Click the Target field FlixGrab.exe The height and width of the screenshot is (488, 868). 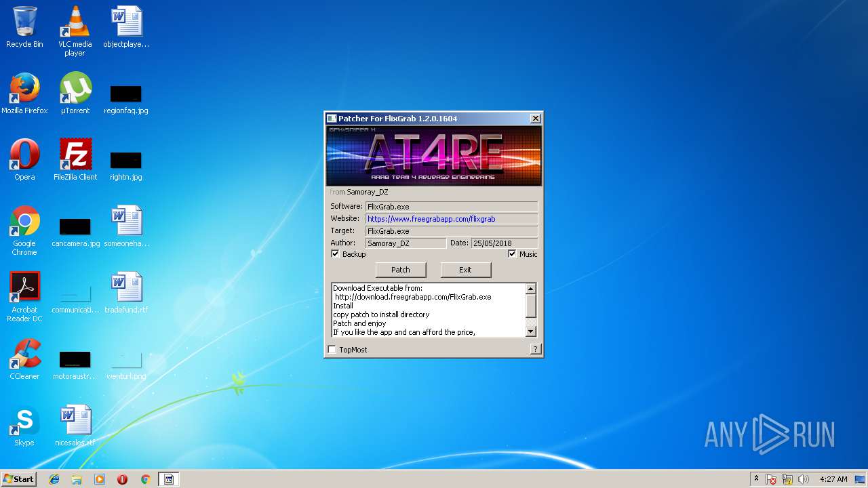[452, 231]
